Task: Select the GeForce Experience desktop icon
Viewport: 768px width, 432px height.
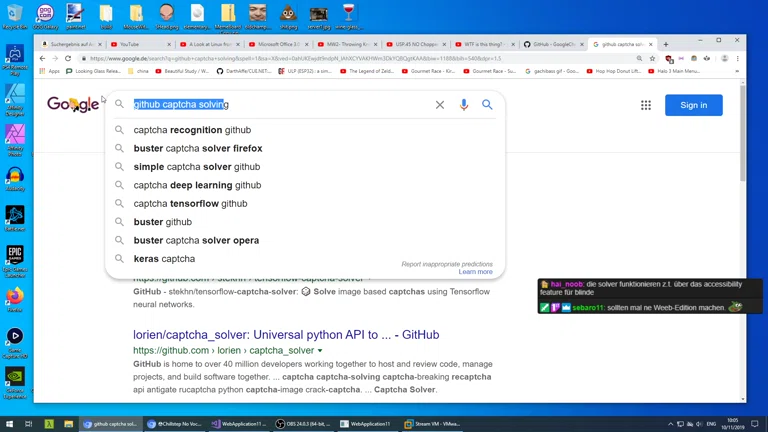Action: pyautogui.click(x=15, y=383)
